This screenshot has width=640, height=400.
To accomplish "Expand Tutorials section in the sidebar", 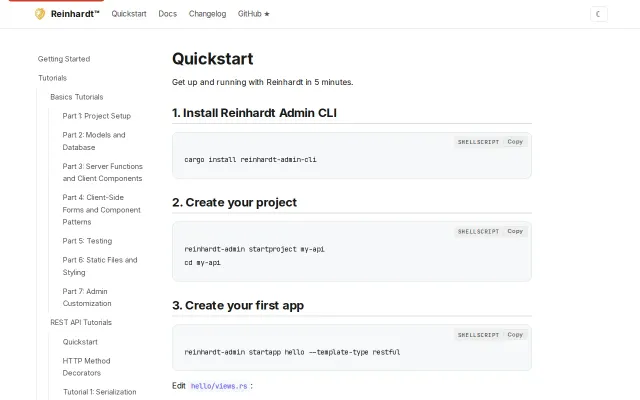I will (52, 78).
